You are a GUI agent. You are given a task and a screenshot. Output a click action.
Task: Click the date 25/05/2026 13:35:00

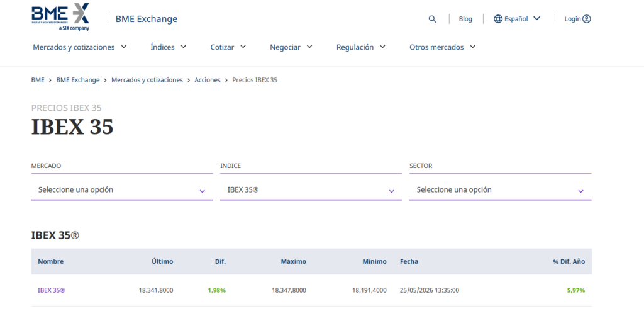[x=430, y=290]
